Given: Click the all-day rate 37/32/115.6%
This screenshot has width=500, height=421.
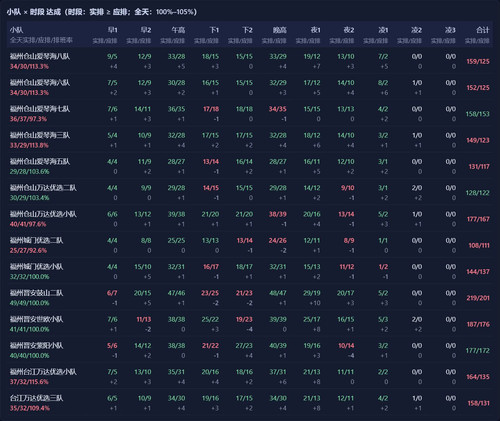Looking at the screenshot, I should point(29,382).
